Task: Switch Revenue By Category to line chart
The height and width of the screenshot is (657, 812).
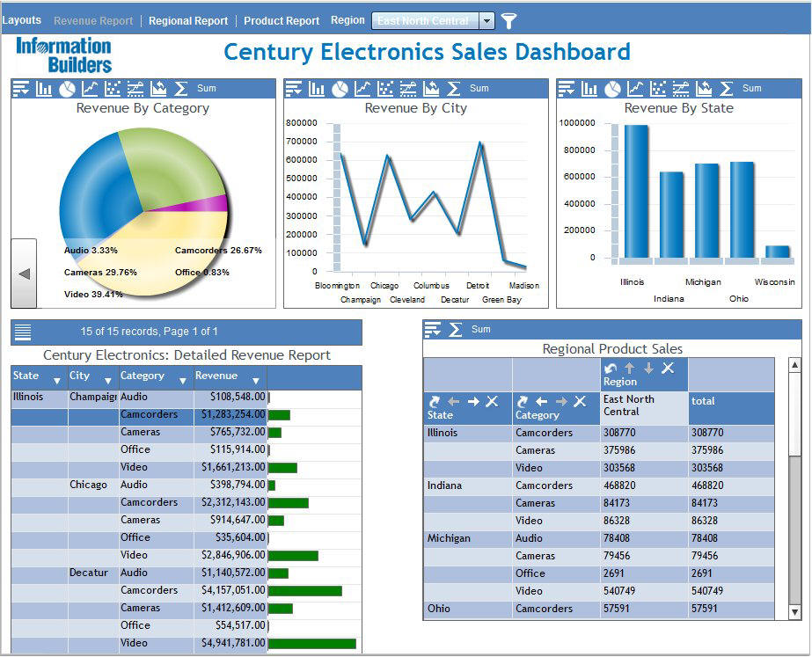Action: click(90, 89)
